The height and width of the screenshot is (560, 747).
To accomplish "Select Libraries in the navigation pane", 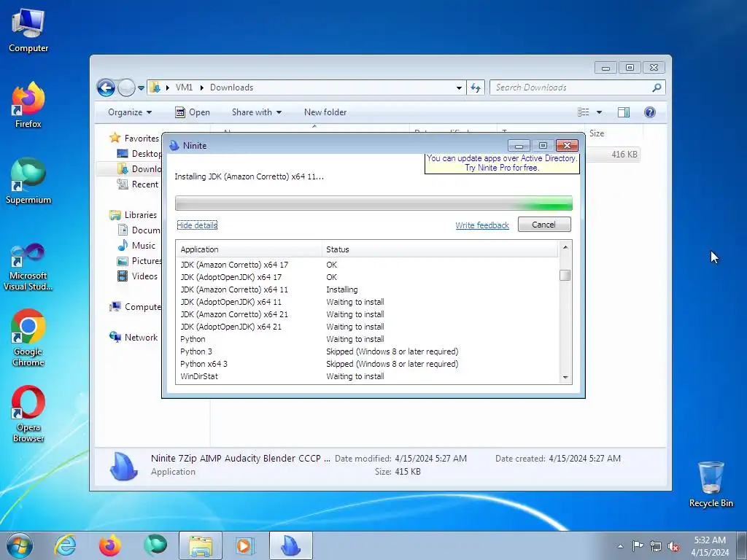I will (133, 215).
